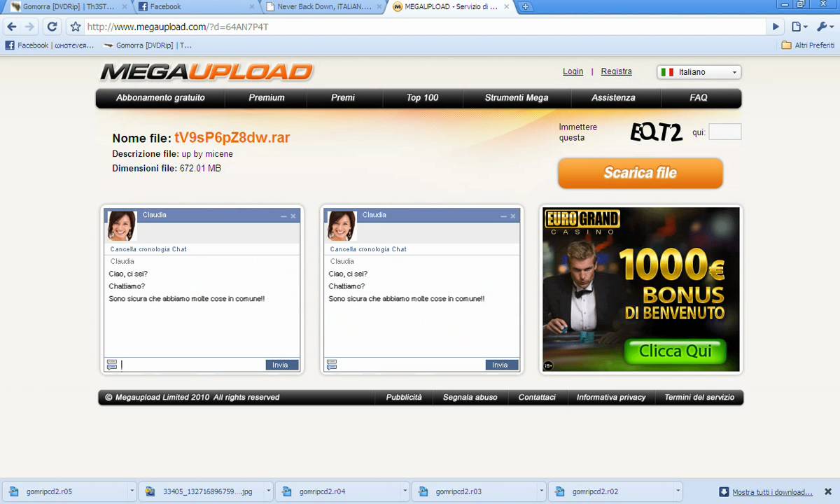The image size is (840, 504).
Task: Open the gomripcd2.r05 download item
Action: point(64,491)
